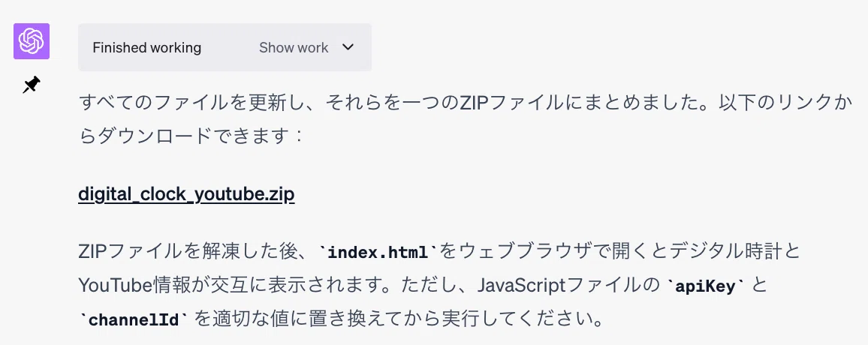Click the "Finished working" status text

point(146,47)
